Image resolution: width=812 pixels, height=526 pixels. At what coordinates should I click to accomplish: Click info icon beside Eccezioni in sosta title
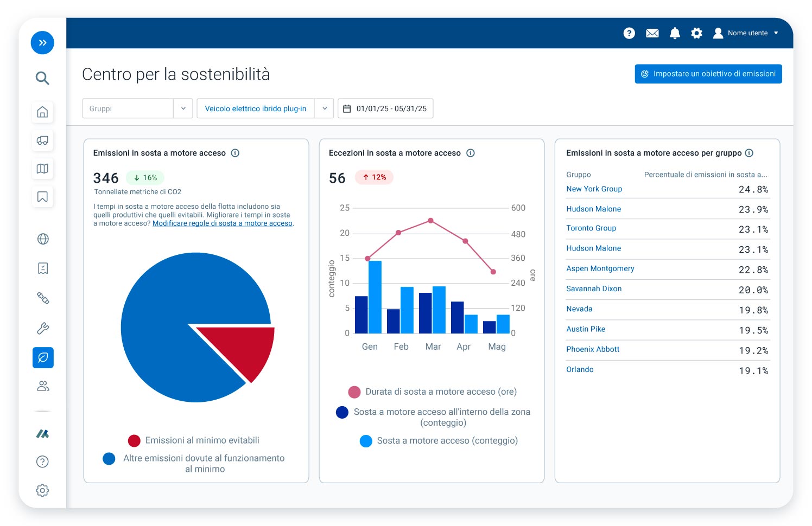click(471, 153)
